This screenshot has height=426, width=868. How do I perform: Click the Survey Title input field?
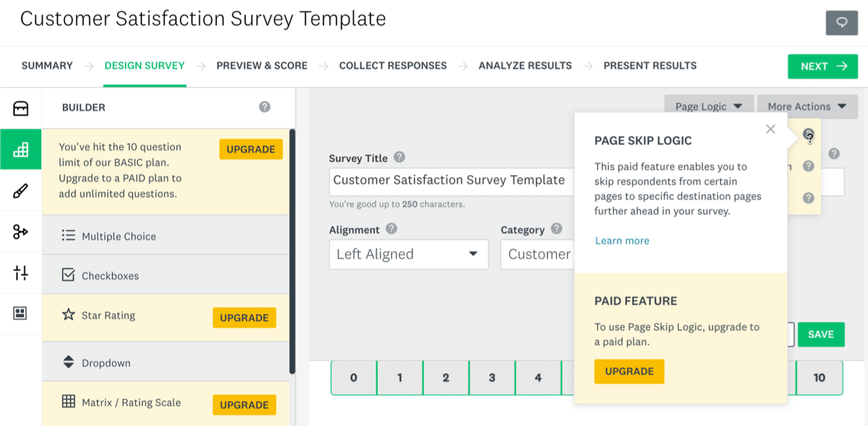pyautogui.click(x=452, y=181)
